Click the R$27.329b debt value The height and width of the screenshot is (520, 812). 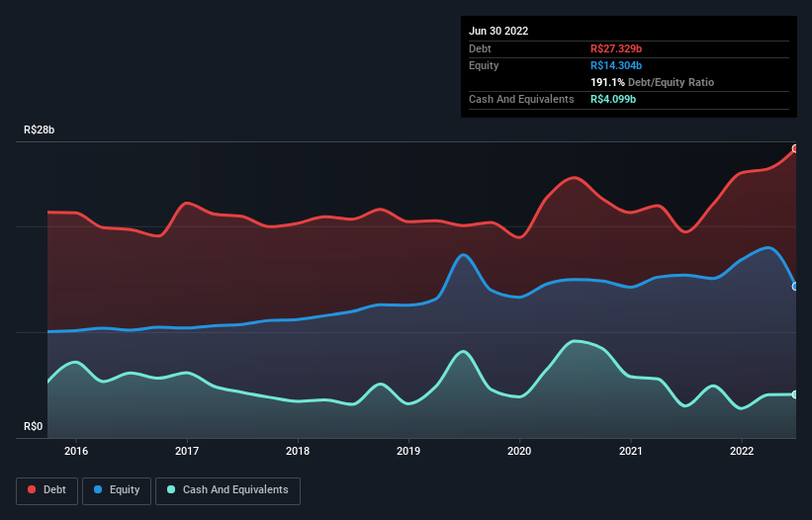coord(616,48)
